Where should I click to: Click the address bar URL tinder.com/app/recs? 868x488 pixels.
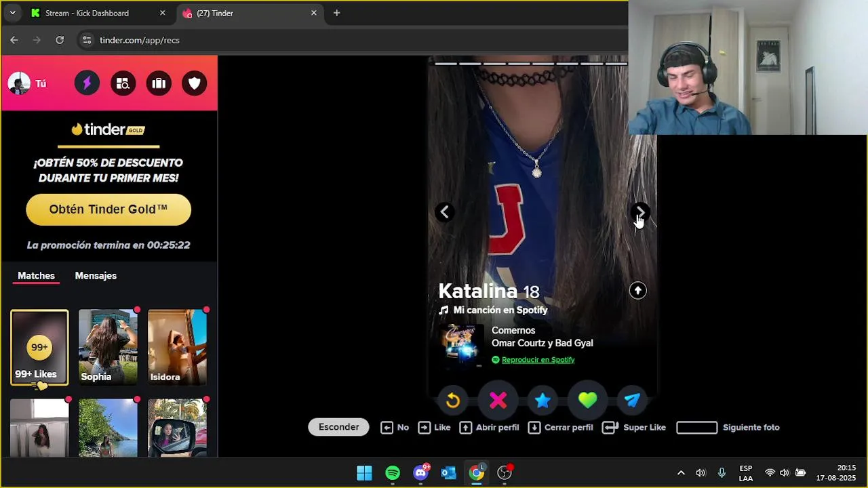click(140, 40)
